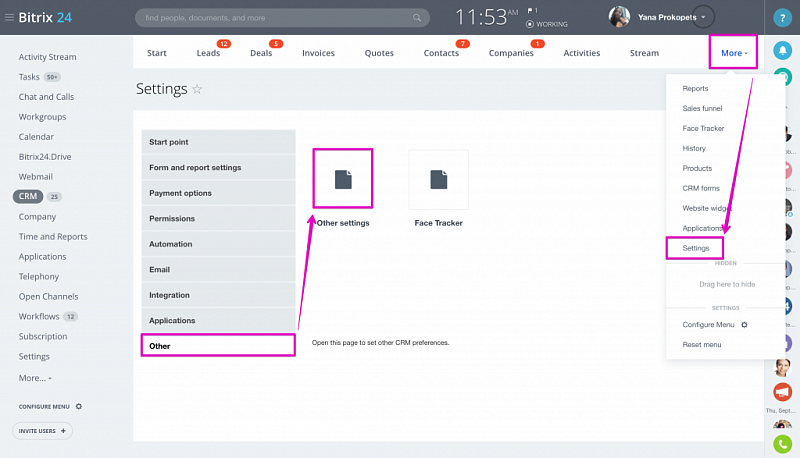800x458 pixels.
Task: Select Settings in the More dropdown menu
Action: click(695, 247)
